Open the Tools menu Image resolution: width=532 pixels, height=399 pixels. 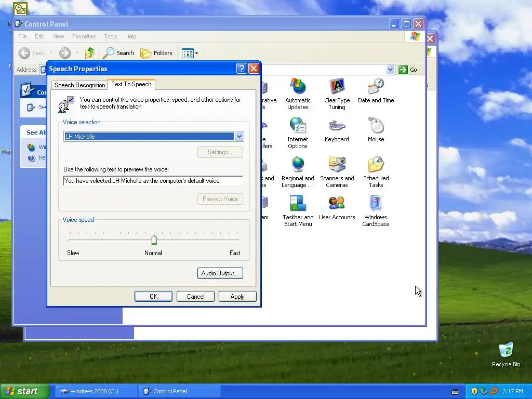(110, 36)
